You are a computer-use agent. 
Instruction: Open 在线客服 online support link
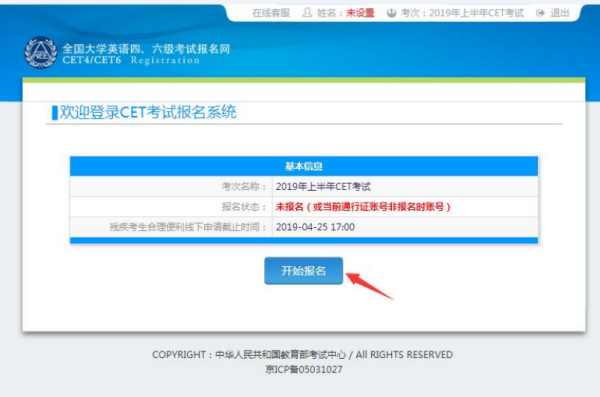271,13
